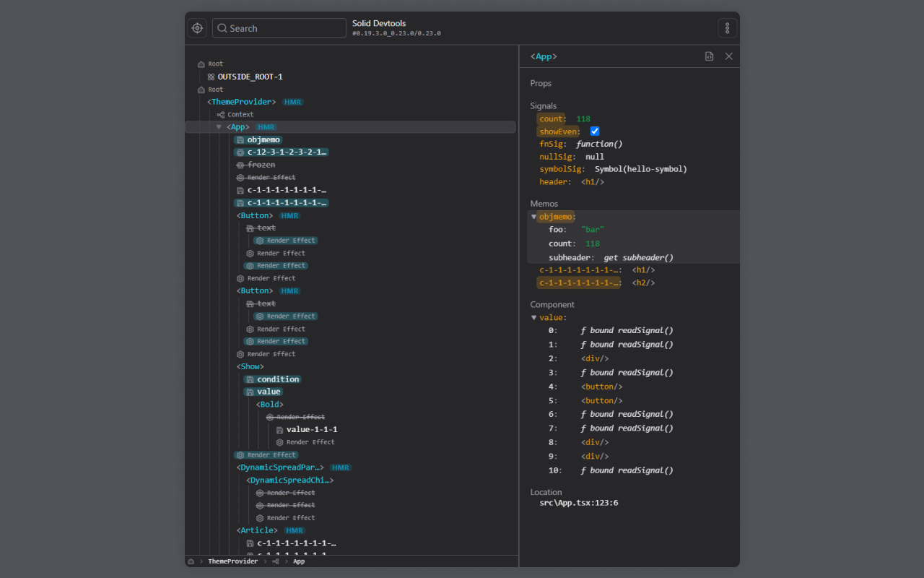924x578 pixels.
Task: Click the home icon in the breadcrumb bar
Action: click(190, 561)
